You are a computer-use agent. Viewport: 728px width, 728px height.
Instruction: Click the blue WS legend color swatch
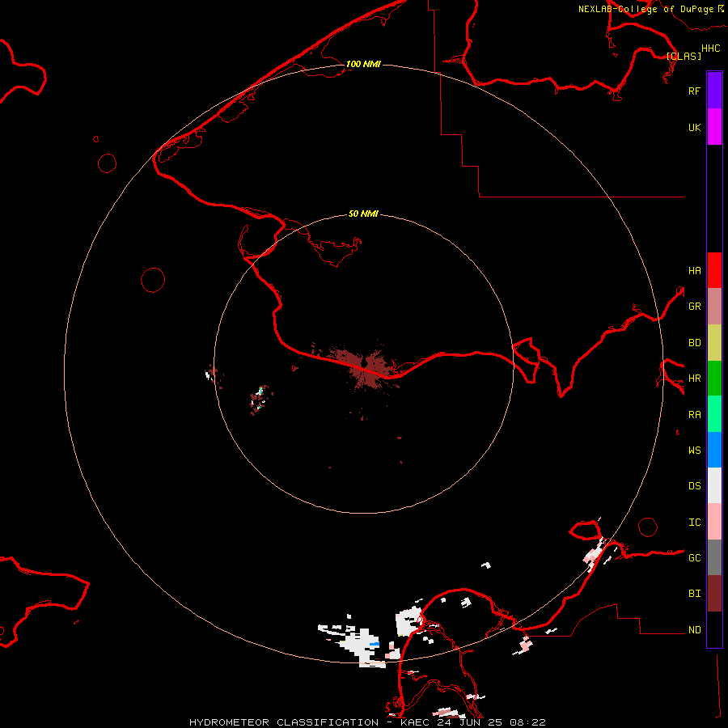coord(714,450)
